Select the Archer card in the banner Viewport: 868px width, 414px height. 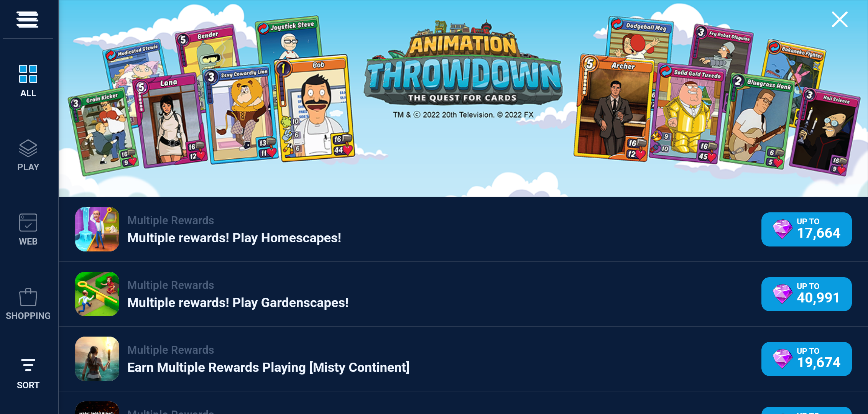[613, 108]
